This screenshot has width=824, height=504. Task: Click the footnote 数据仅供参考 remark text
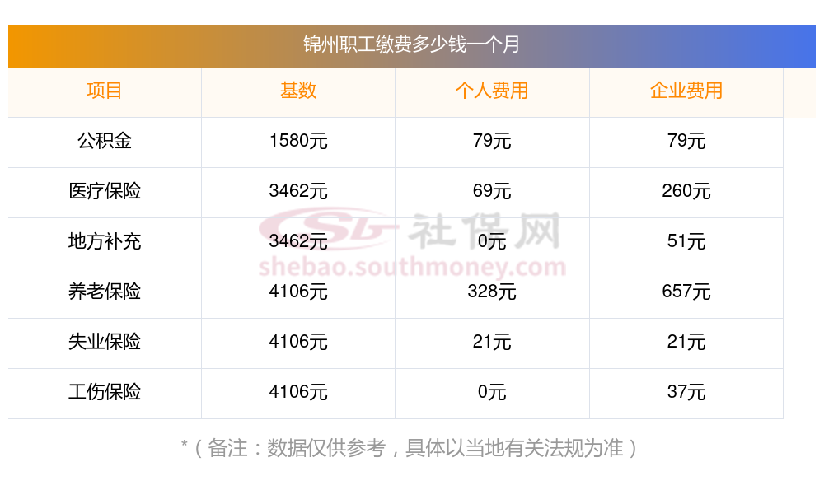(410, 448)
